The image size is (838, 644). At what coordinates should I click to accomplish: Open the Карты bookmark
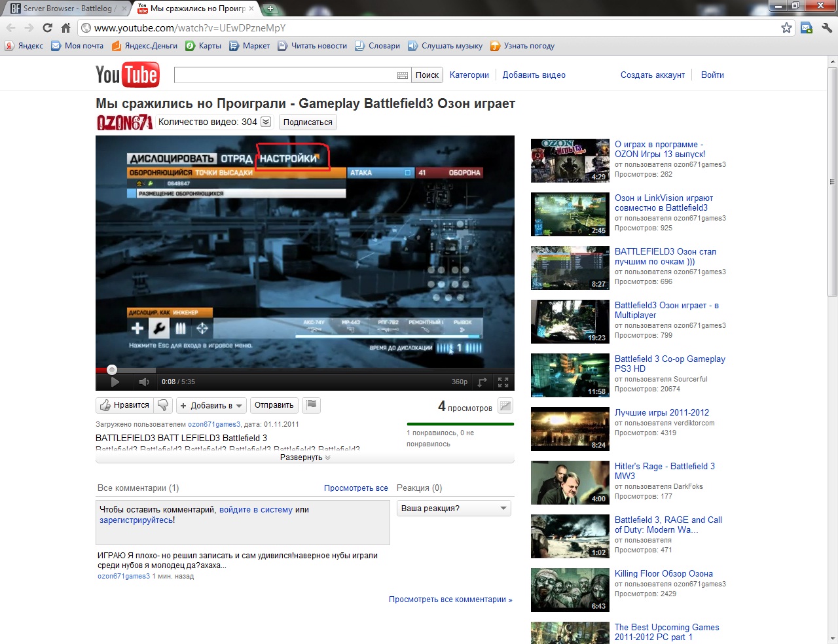point(204,46)
